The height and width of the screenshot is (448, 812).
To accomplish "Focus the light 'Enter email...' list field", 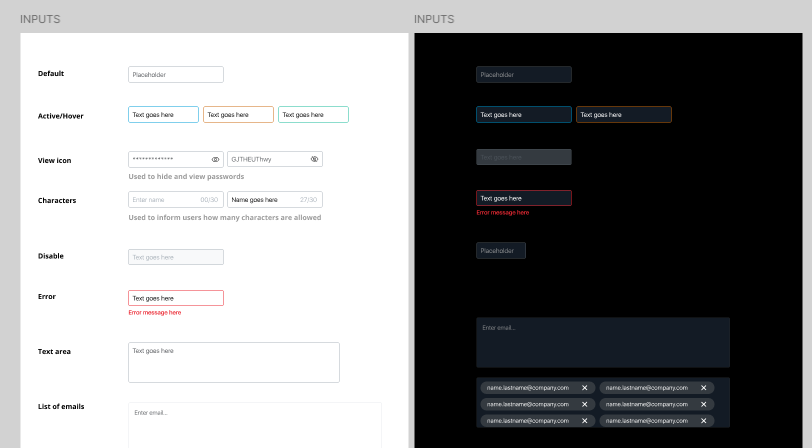I will click(x=255, y=425).
